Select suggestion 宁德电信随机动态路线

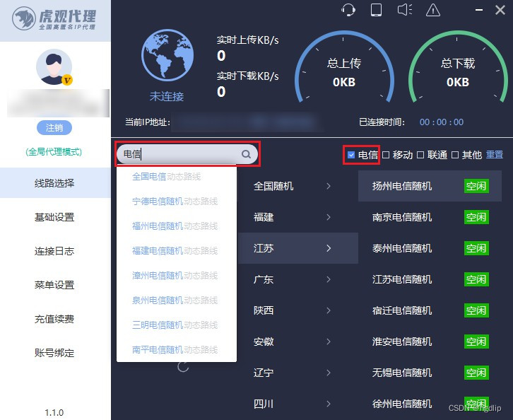coord(177,202)
